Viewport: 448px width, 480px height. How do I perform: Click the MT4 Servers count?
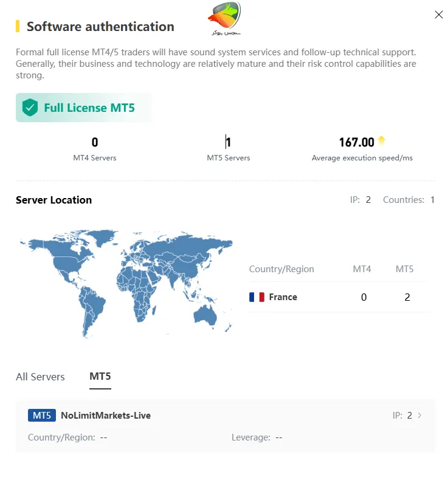95,143
